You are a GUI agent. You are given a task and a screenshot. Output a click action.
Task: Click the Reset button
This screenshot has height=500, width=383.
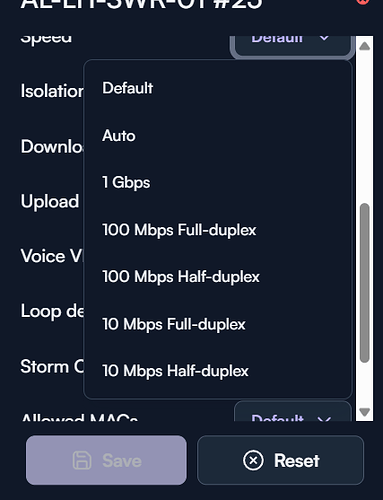pyautogui.click(x=280, y=460)
